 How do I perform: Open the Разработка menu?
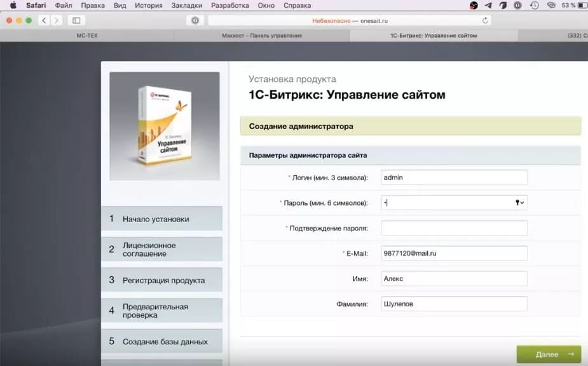(x=230, y=5)
